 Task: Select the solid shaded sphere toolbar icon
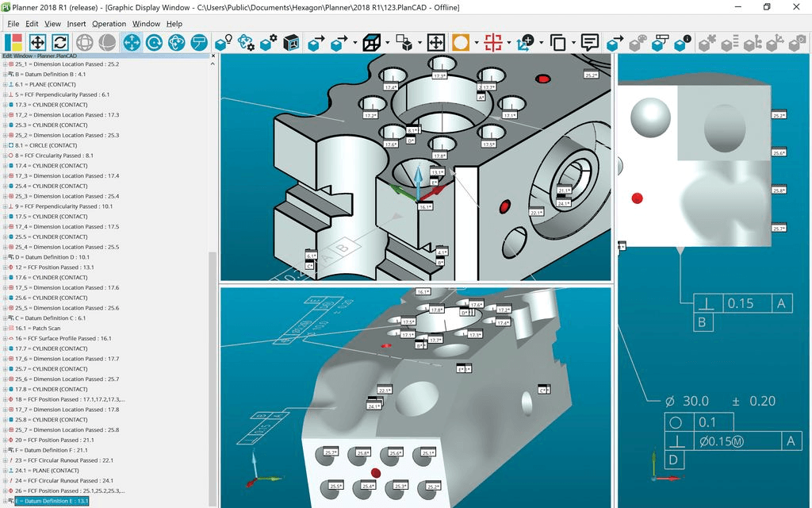(108, 42)
